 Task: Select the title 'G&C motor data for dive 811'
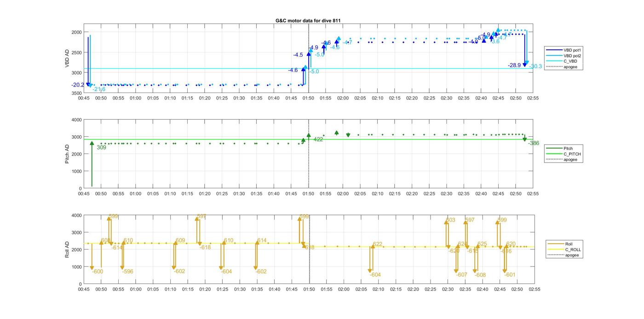tap(308, 21)
